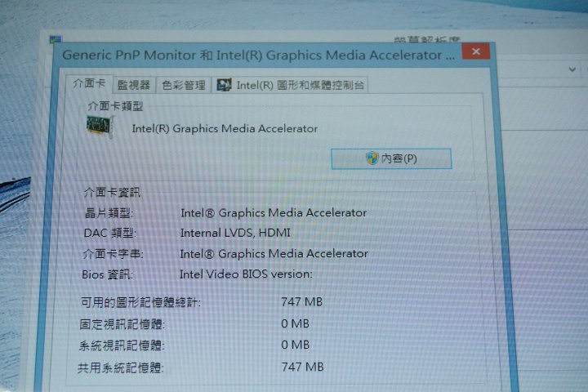
Task: Click the adapter card icon
Action: (100, 127)
